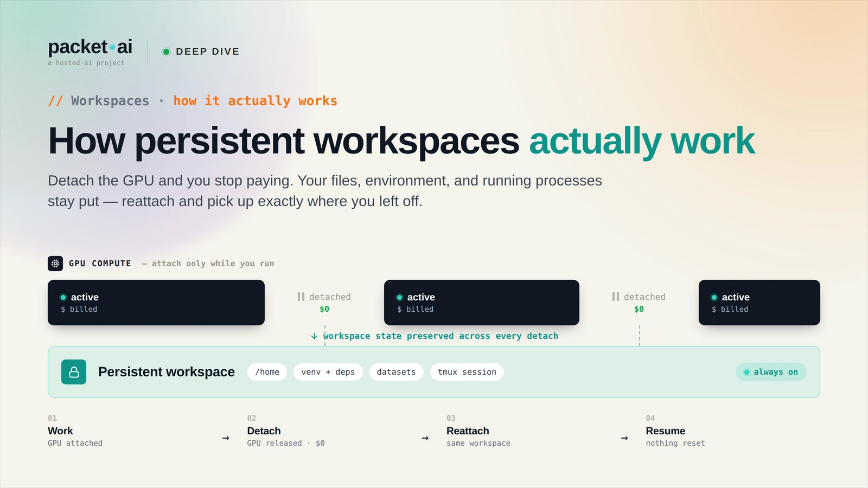Select step 03 "Reattach" heading
This screenshot has width=868, height=488.
[x=468, y=431]
